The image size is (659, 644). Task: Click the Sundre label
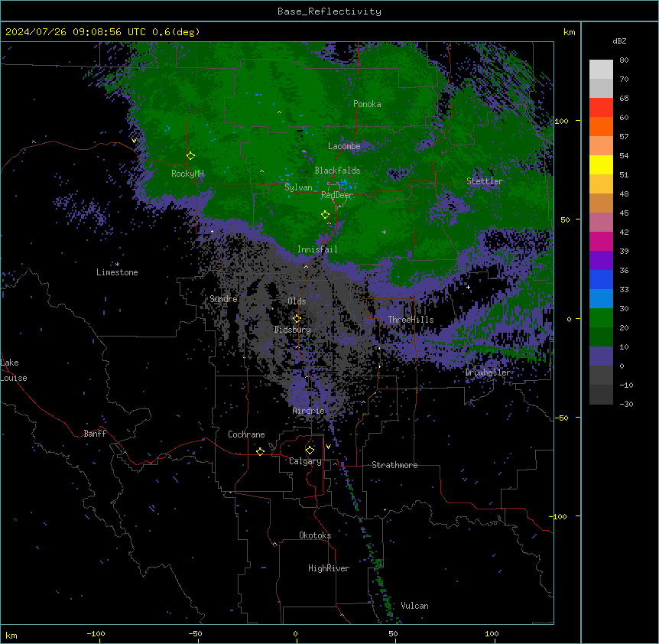click(223, 299)
